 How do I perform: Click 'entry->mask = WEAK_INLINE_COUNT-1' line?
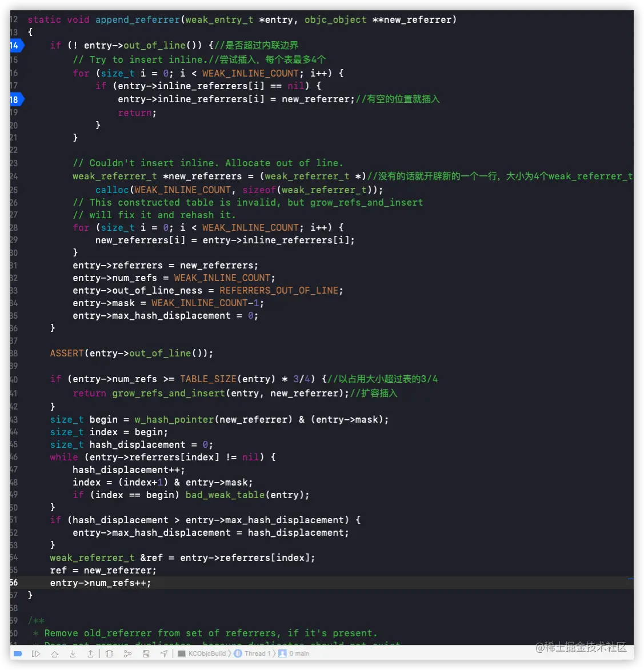tap(169, 303)
